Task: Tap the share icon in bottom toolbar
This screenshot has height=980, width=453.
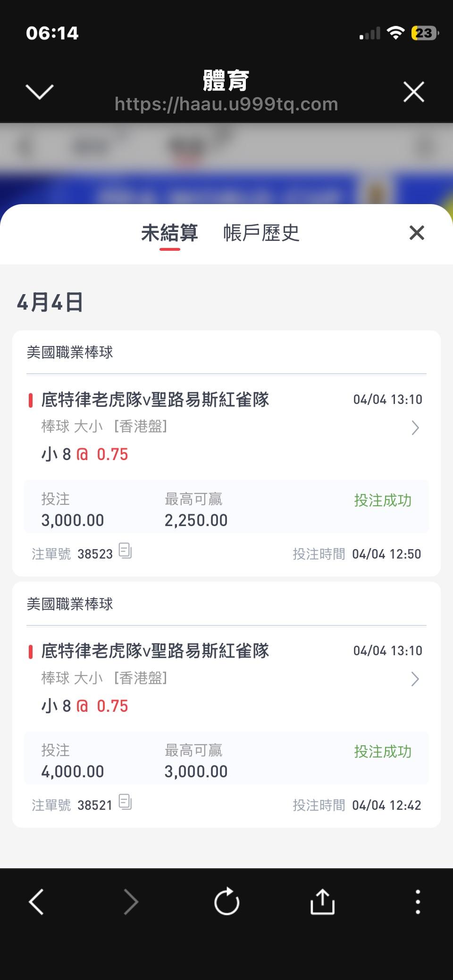Action: tap(322, 901)
